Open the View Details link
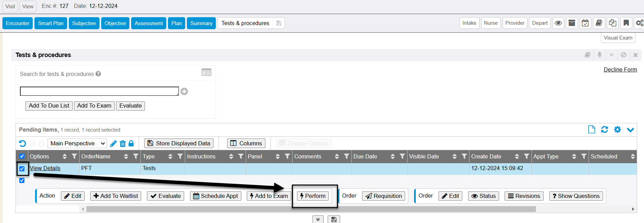Viewport: 644px width, 223px height. click(x=45, y=168)
